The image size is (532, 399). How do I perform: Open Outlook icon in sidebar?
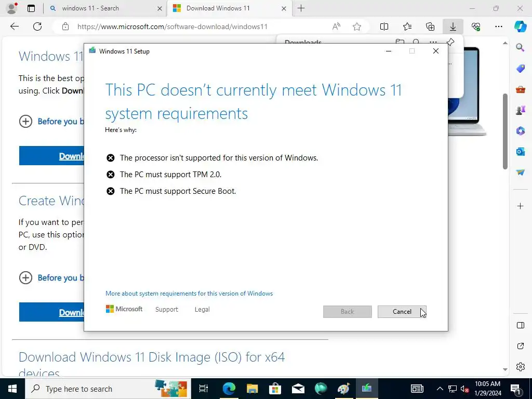click(x=520, y=151)
